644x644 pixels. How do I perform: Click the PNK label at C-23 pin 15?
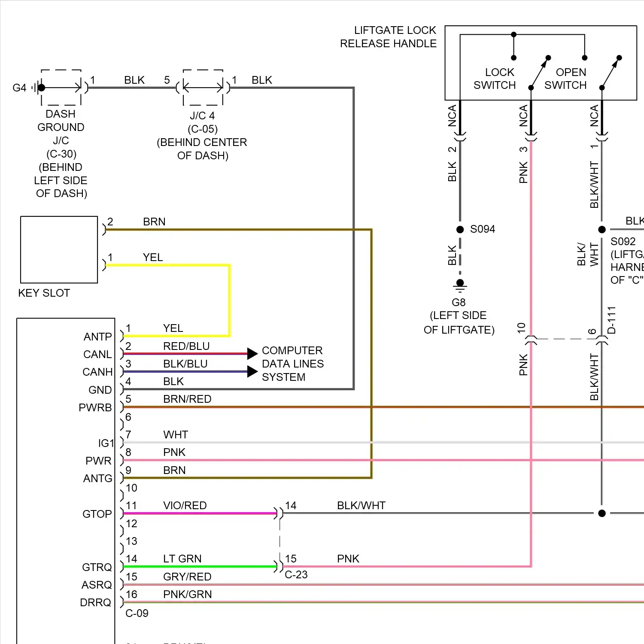click(348, 559)
